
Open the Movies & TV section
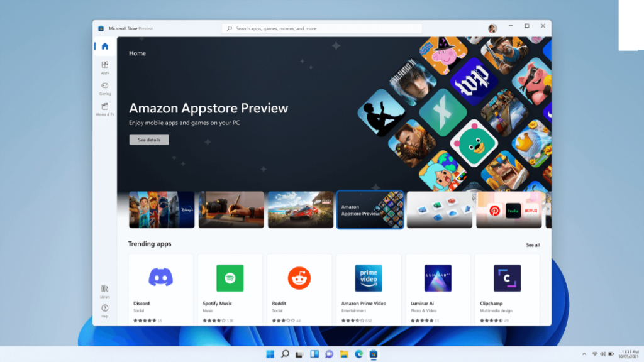pos(104,108)
